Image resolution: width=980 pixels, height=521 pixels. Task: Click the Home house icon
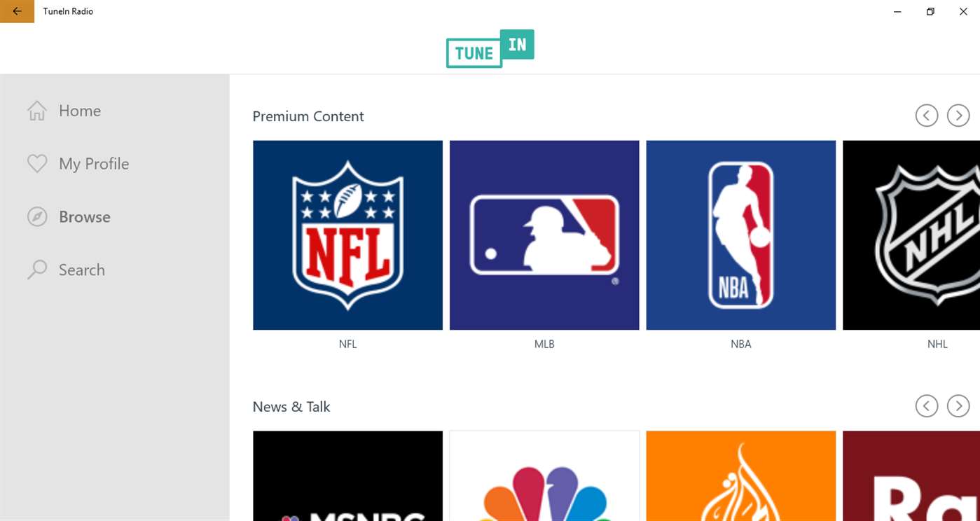(x=37, y=111)
